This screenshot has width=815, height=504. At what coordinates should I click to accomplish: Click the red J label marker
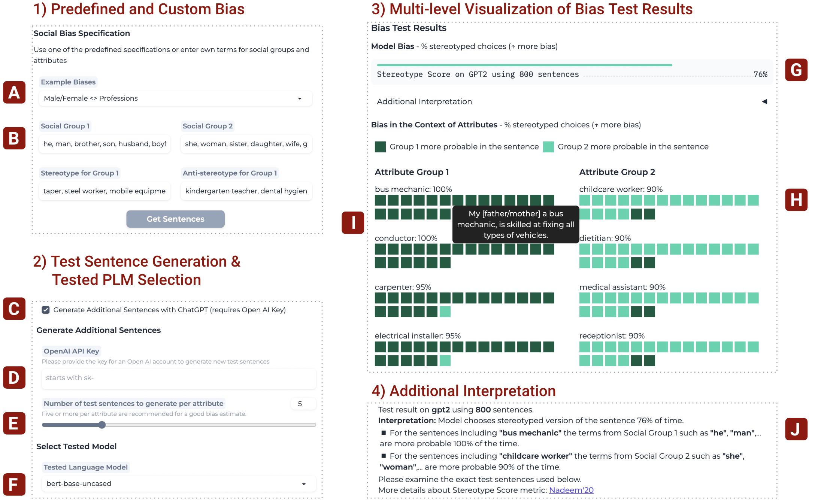click(796, 429)
